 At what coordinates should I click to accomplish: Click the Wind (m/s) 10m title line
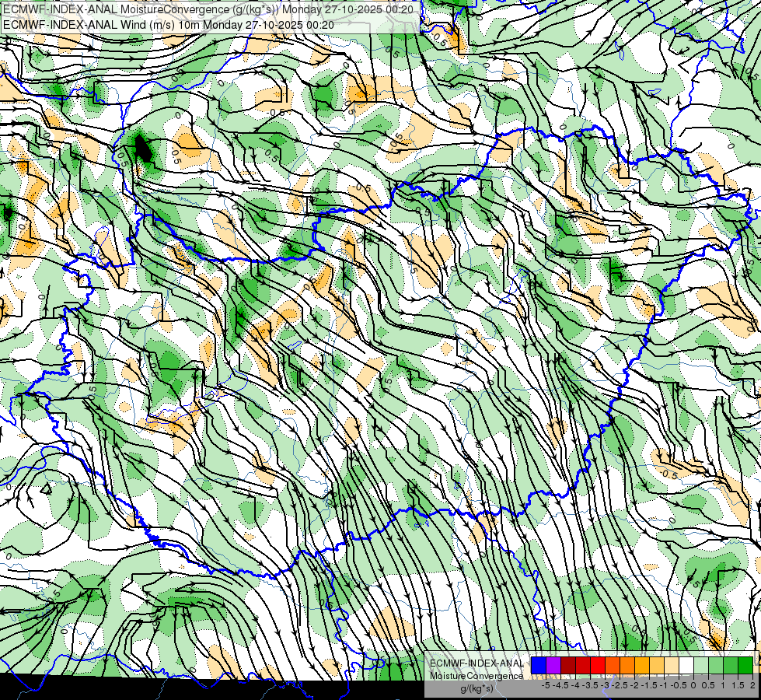[x=168, y=24]
